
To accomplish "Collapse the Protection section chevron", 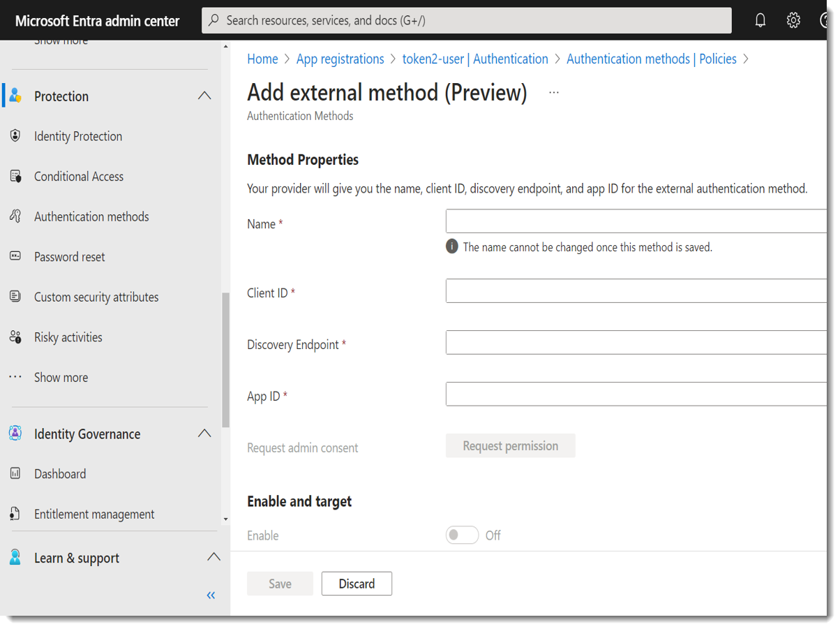I will [204, 96].
